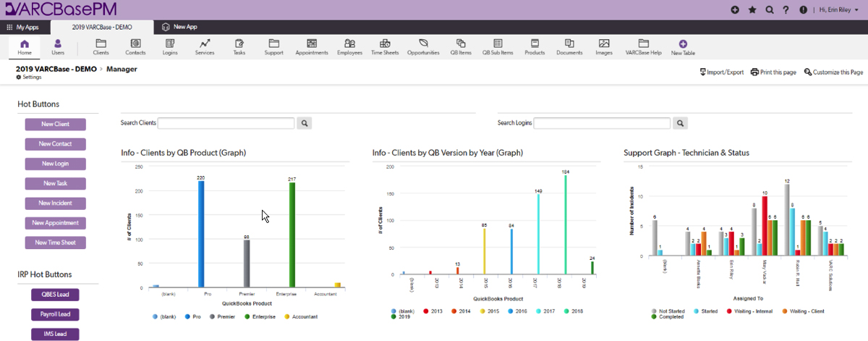Viewport: 868px width, 341px height.
Task: Click the IMS Lead button
Action: 55,334
